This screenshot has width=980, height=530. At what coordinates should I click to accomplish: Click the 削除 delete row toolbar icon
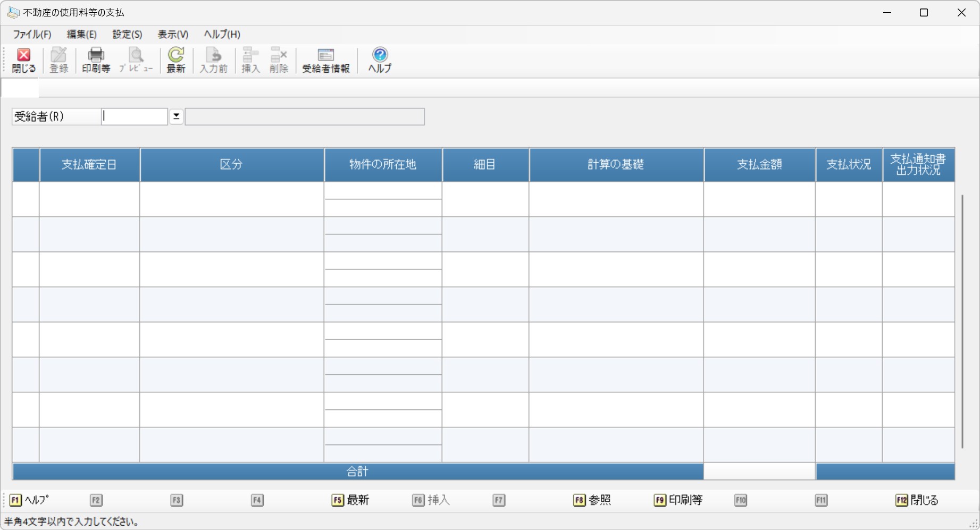tap(279, 60)
